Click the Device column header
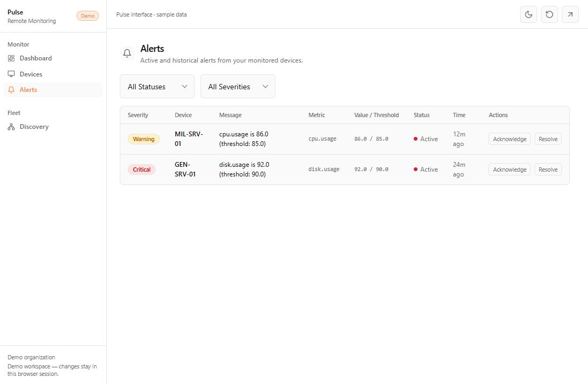The width and height of the screenshot is (588, 385). (x=183, y=115)
